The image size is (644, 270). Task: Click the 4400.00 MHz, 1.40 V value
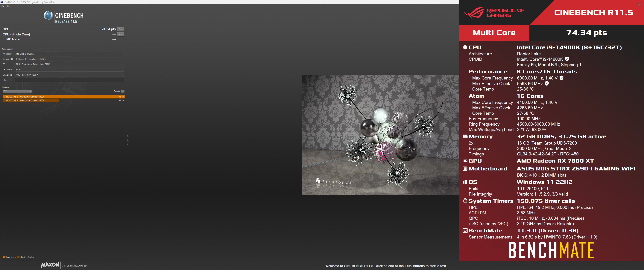[537, 102]
